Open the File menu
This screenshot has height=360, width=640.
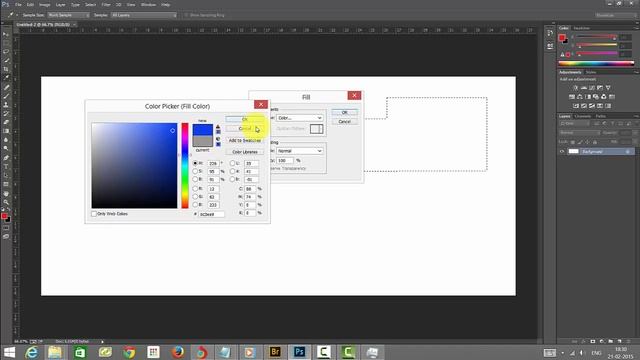[x=18, y=4]
